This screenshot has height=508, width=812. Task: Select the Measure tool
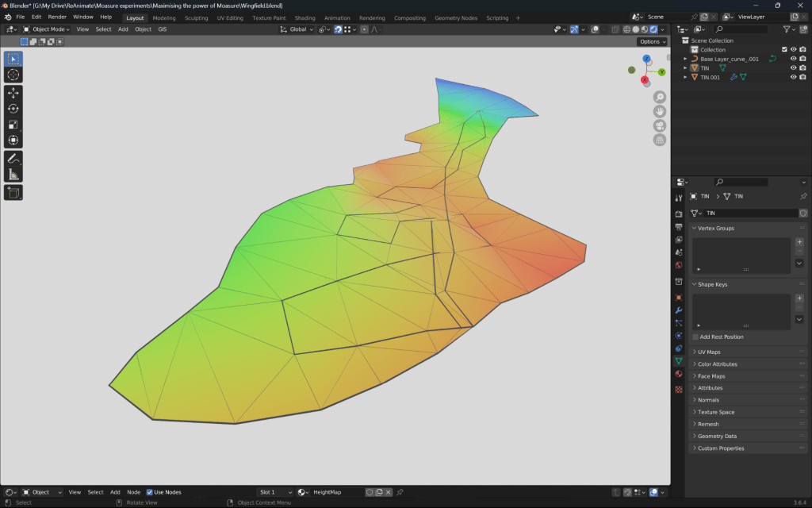pos(13,175)
